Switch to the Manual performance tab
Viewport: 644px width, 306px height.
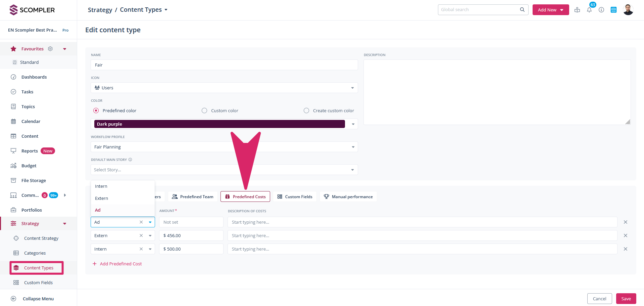[x=348, y=196]
